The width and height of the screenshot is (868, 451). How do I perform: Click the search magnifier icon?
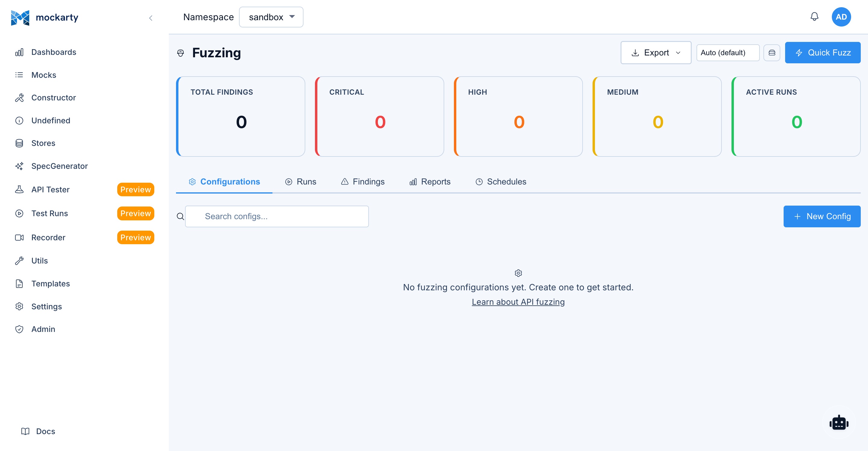click(180, 216)
